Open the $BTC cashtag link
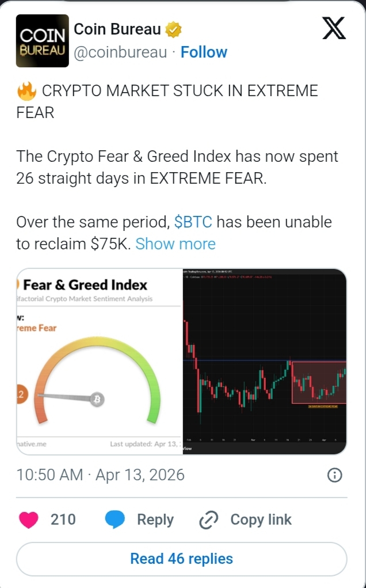 (193, 222)
